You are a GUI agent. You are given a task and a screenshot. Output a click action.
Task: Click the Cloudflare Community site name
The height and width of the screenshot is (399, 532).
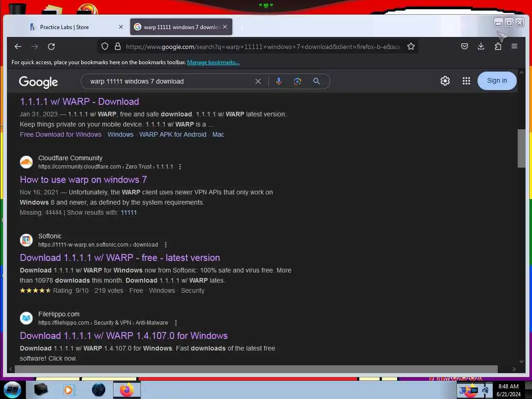pyautogui.click(x=70, y=158)
